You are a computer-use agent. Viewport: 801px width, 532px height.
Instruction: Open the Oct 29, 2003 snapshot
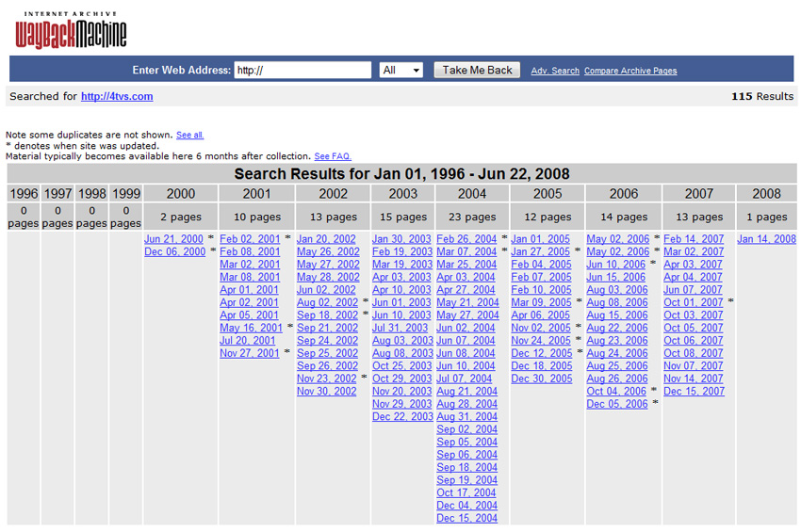pyautogui.click(x=402, y=379)
